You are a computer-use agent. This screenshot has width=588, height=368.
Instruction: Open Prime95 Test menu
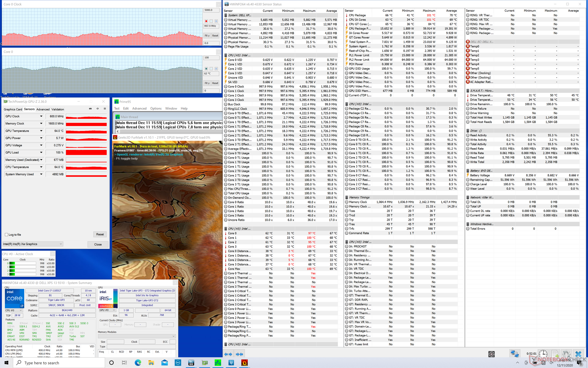coord(117,109)
